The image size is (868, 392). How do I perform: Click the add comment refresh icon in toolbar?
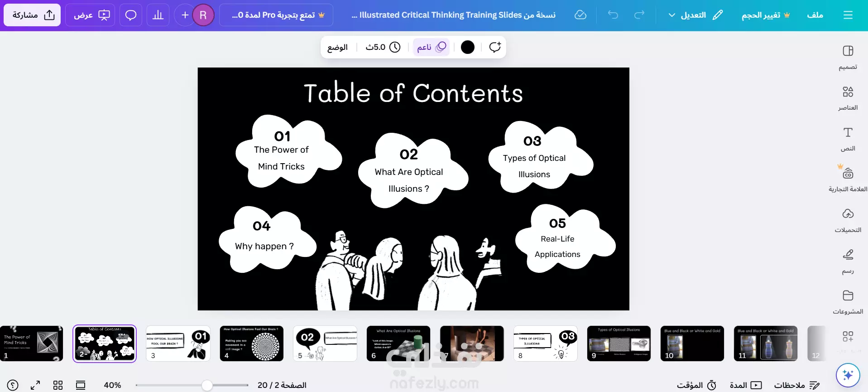click(495, 47)
